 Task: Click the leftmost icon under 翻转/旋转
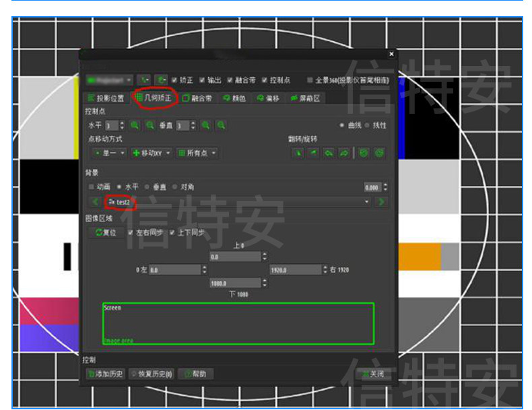[298, 153]
